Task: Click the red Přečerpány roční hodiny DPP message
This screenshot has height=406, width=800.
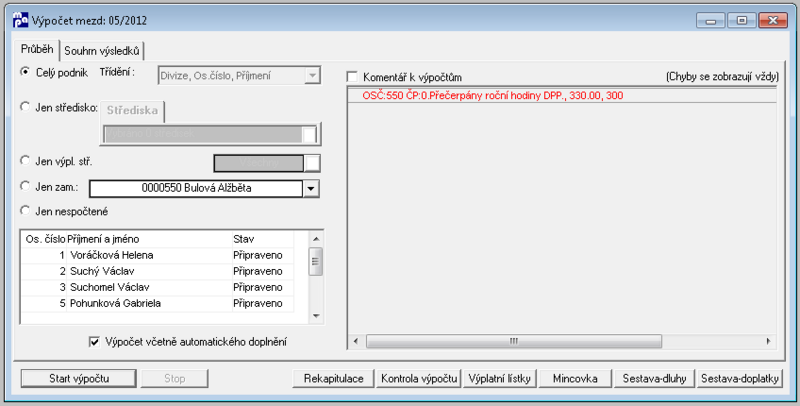Action: point(493,95)
